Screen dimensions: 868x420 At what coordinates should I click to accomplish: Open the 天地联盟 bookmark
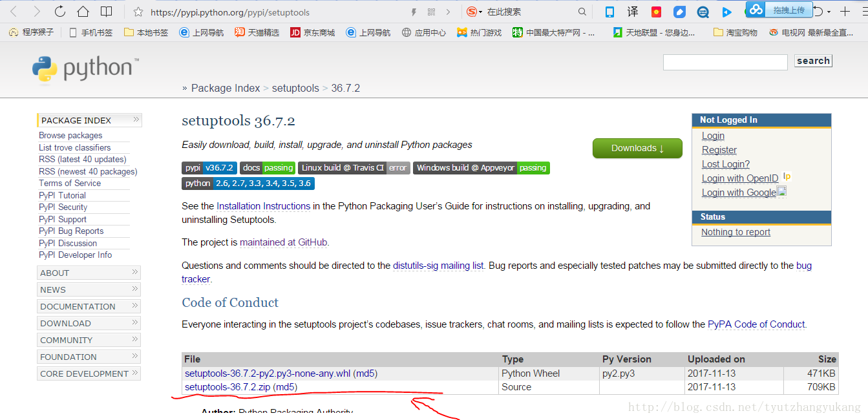pyautogui.click(x=654, y=32)
